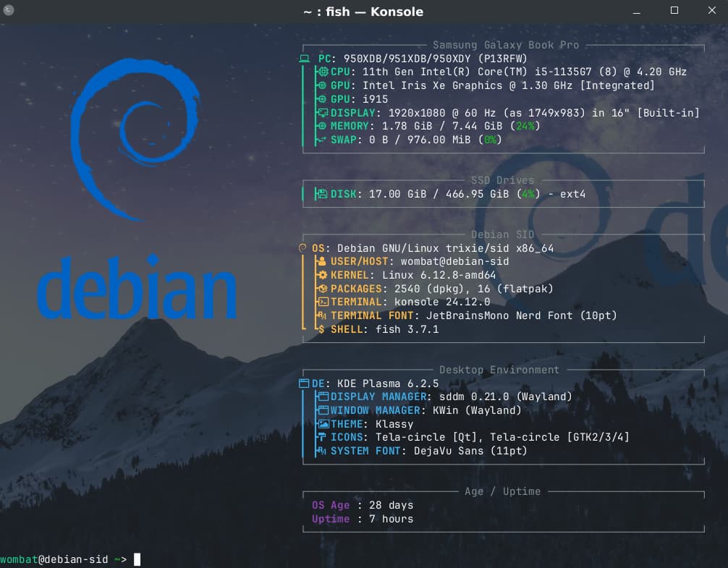Screen dimensions: 728x568
Task: Click the model text '950XDB/951XDB/950XDY (P13RFW)'
Action: click(435, 59)
